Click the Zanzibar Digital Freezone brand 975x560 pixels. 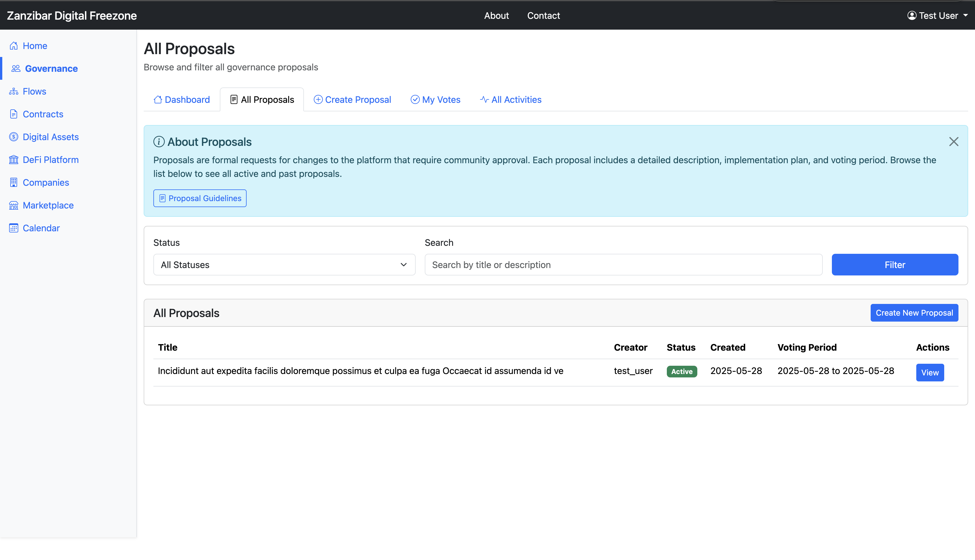click(72, 16)
